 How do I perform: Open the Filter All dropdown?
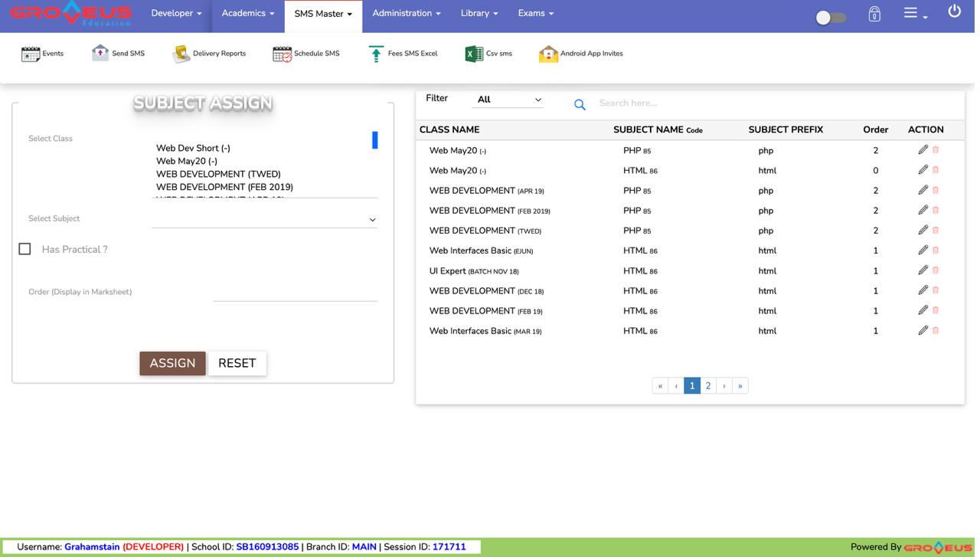click(508, 100)
